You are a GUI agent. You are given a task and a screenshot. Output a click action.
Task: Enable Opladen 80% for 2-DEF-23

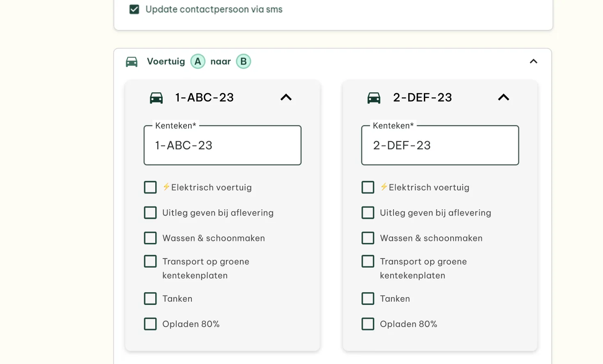coord(368,324)
